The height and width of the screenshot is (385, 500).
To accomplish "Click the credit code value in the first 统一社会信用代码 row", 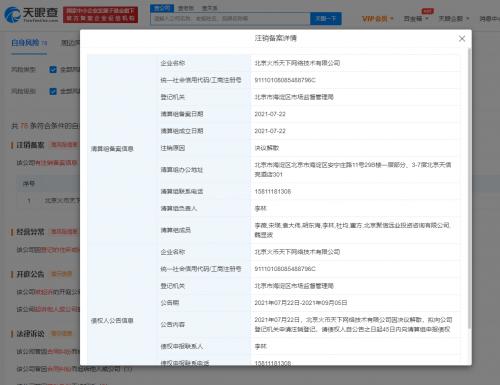I will [x=285, y=80].
